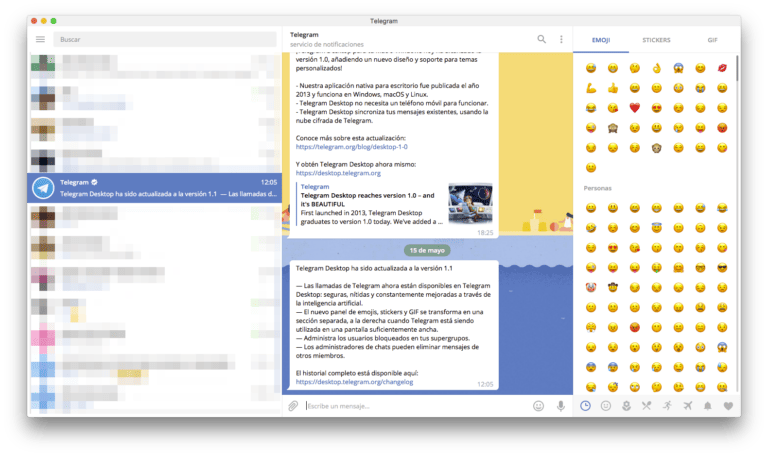Jump to activity runner emoji category

[x=667, y=406]
